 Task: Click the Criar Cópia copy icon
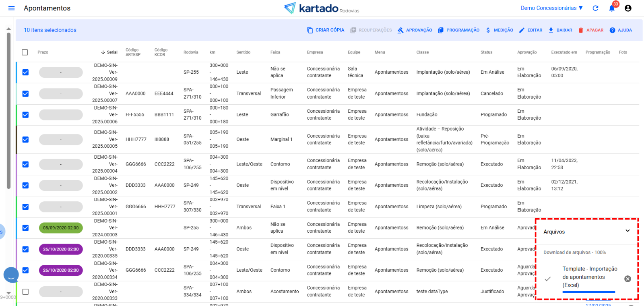310,30
